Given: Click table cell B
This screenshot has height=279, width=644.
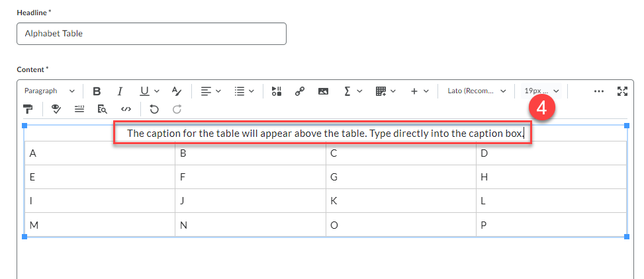Looking at the screenshot, I should pos(251,153).
